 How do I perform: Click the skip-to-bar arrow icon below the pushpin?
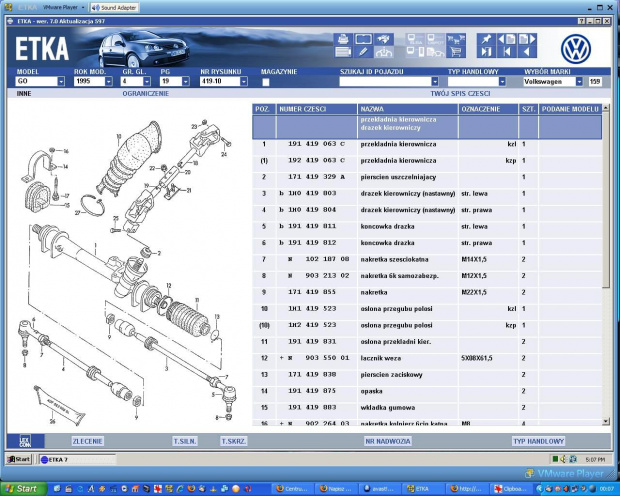click(x=486, y=52)
